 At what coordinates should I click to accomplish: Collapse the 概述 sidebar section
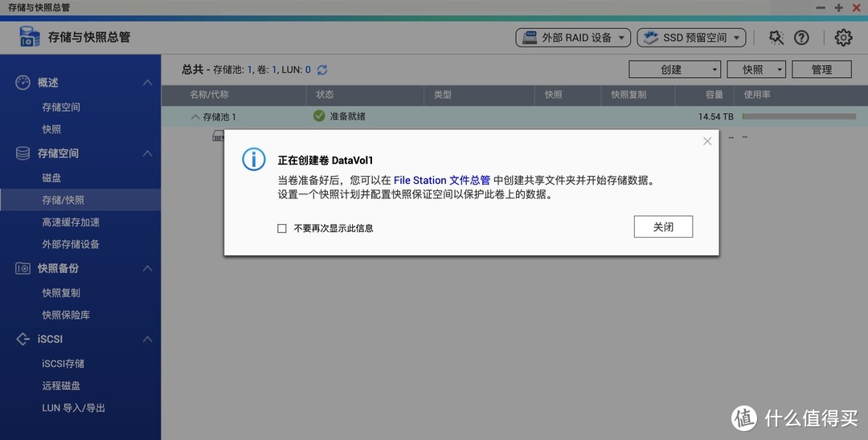(x=147, y=83)
